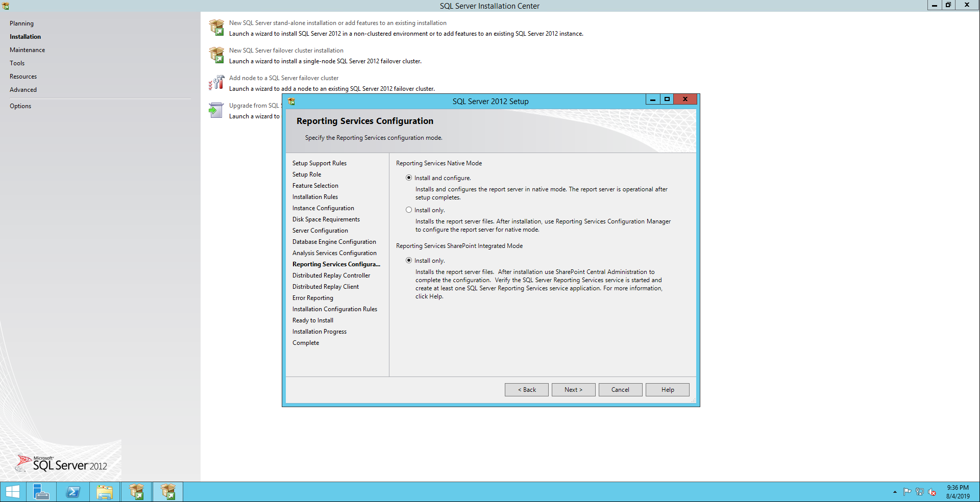Open Server Manager from the taskbar
The image size is (980, 502).
(41, 492)
